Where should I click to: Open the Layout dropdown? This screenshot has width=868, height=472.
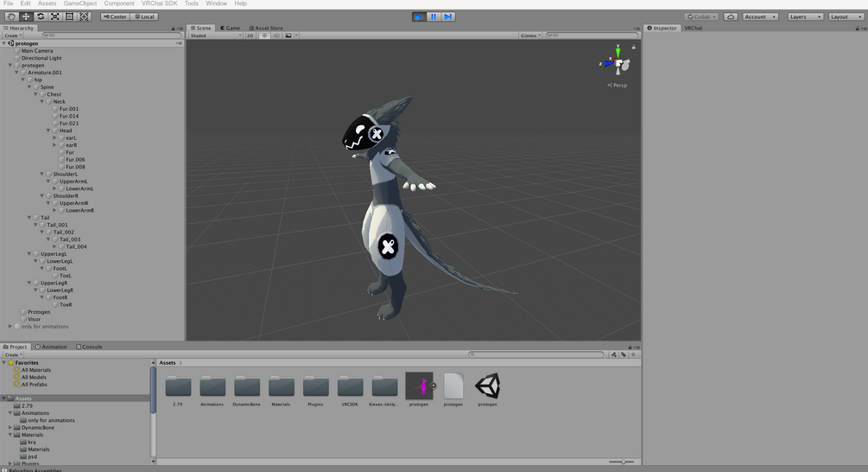point(846,16)
